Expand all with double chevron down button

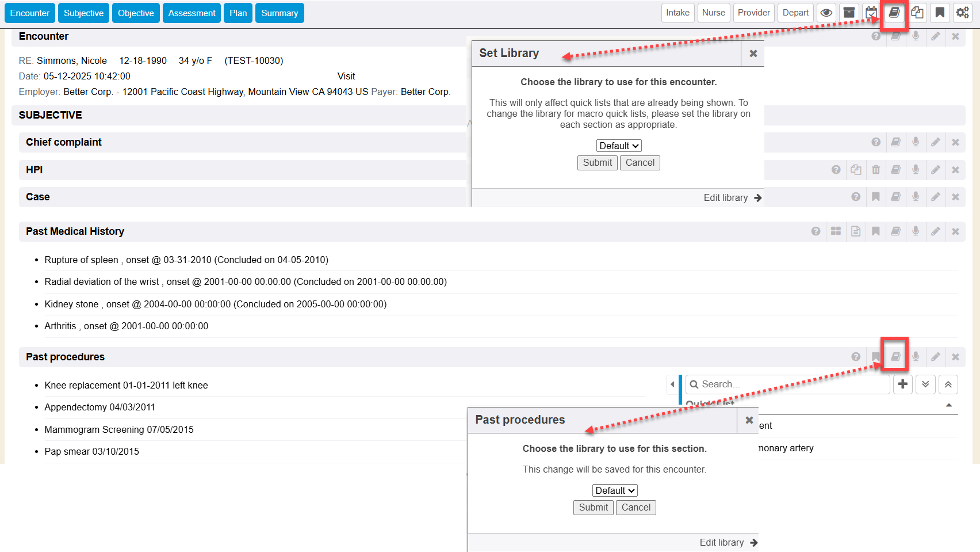click(x=925, y=384)
